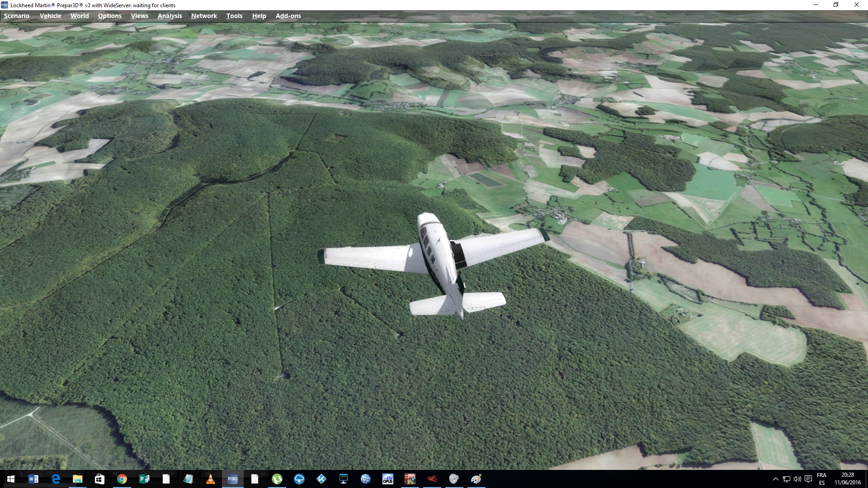
Task: Open uTorrent from the taskbar
Action: pyautogui.click(x=277, y=479)
